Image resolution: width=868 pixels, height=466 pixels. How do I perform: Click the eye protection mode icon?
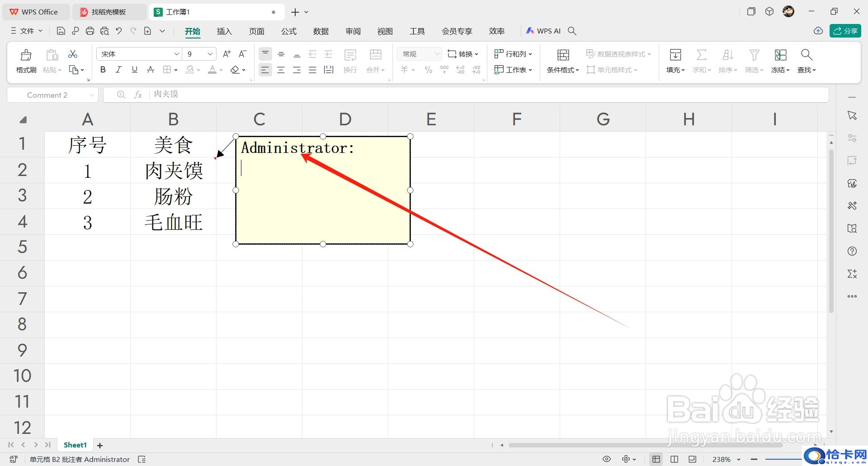[x=607, y=459]
